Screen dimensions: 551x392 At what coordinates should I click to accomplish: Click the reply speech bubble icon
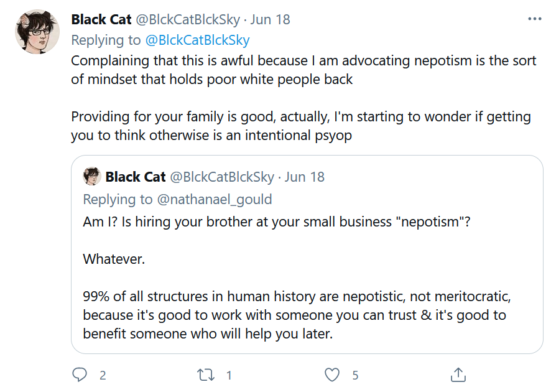[x=80, y=375]
